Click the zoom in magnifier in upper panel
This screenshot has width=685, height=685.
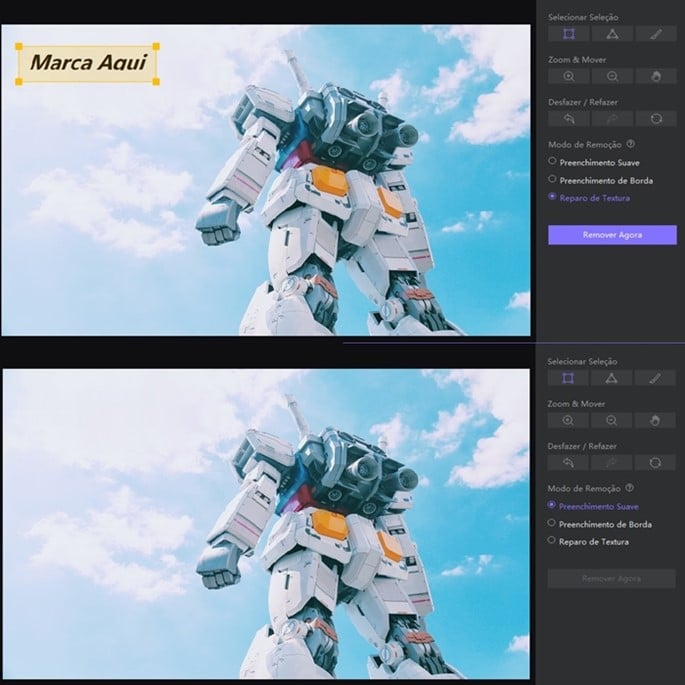(568, 76)
